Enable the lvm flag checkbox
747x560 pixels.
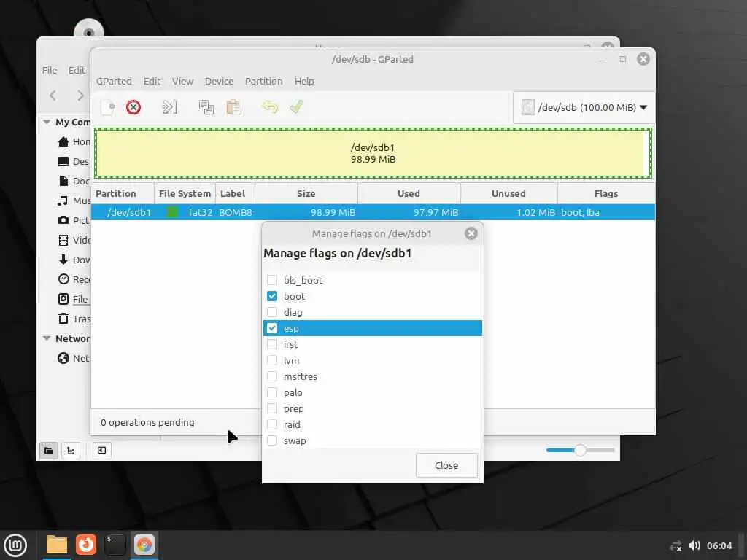(272, 360)
